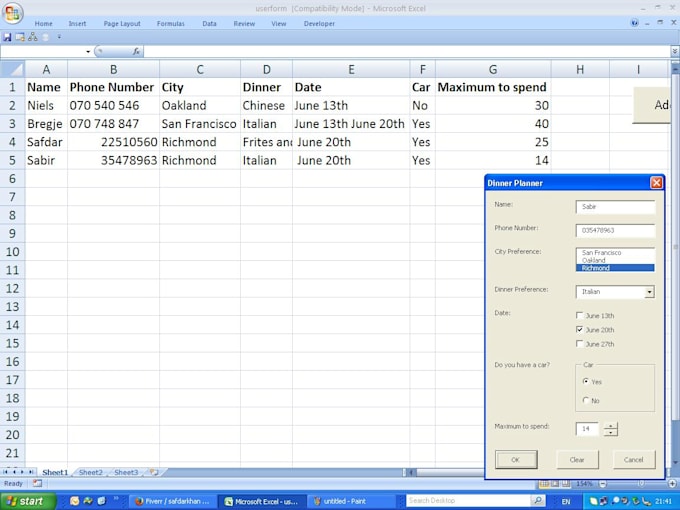
Task: Open the Windows Start menu
Action: tap(28, 501)
